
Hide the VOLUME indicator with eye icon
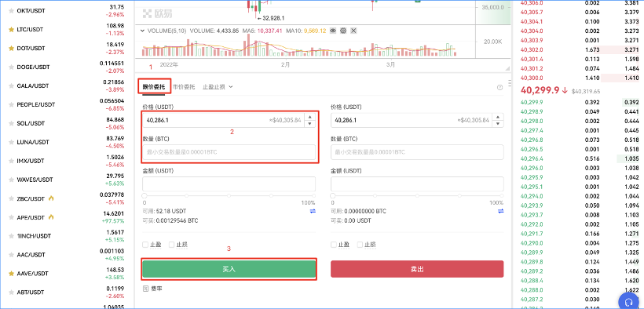(333, 31)
